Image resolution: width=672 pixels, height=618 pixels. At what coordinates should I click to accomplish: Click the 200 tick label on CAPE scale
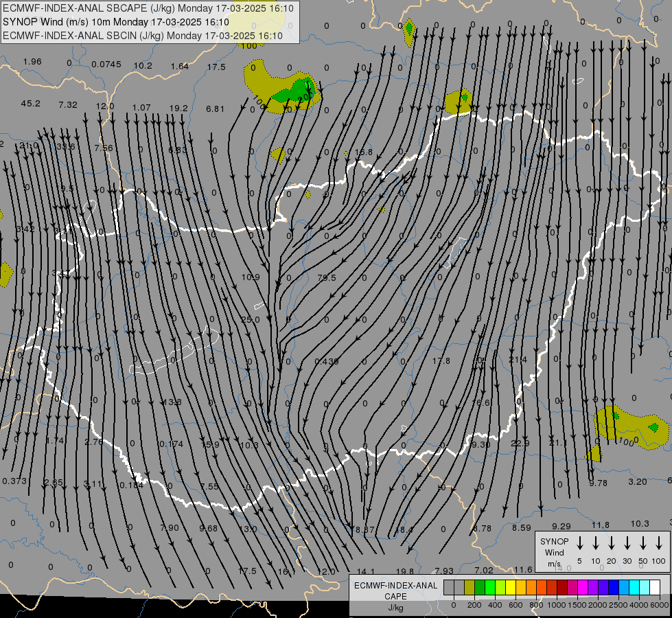click(x=474, y=605)
